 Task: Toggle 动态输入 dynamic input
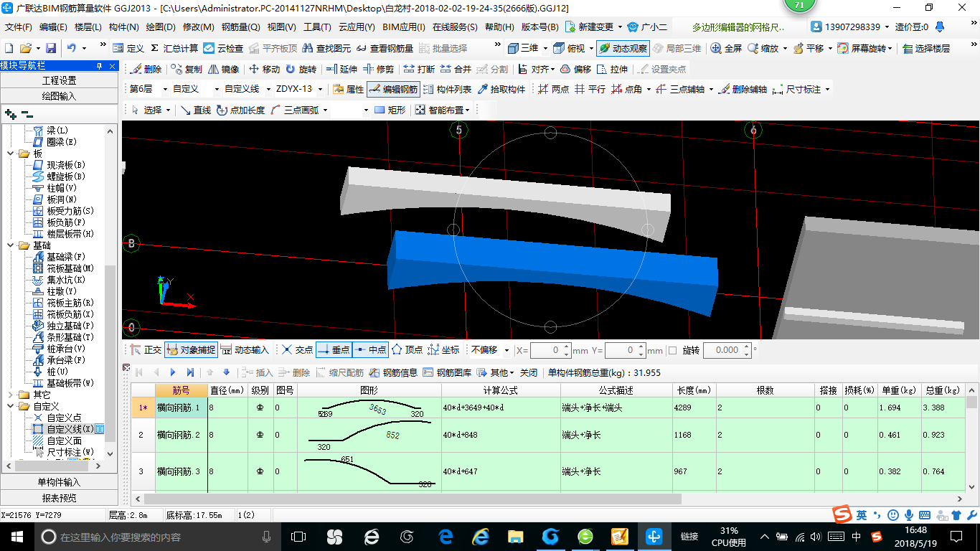(244, 350)
